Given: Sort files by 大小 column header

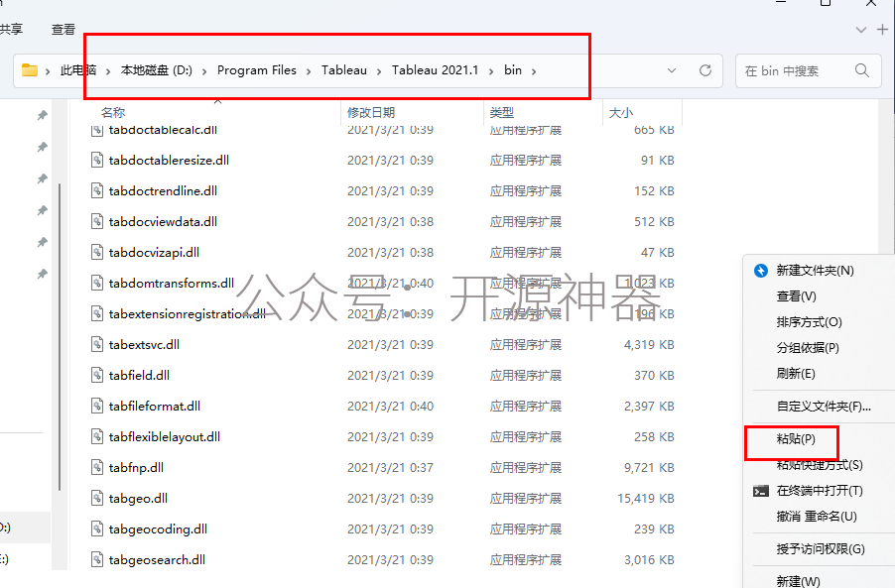Looking at the screenshot, I should coord(621,112).
